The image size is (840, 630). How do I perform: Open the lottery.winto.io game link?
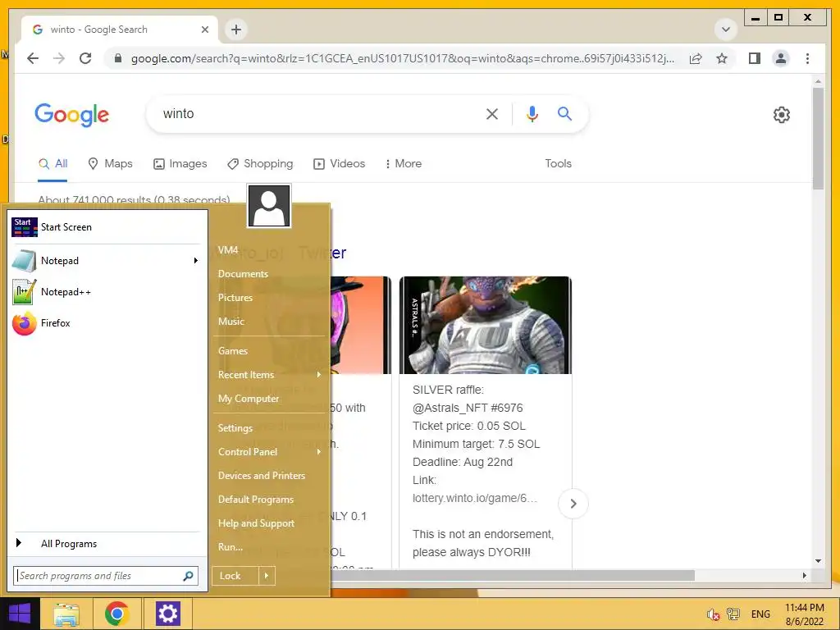click(475, 498)
